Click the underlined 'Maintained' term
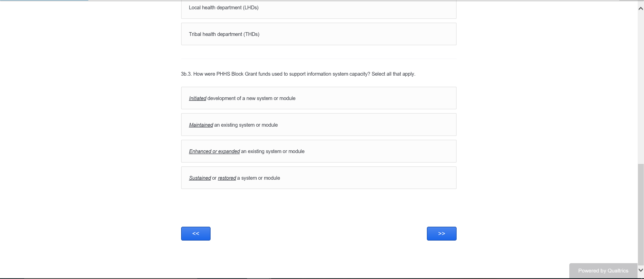Screen dimensions: 644x279 tap(201, 125)
